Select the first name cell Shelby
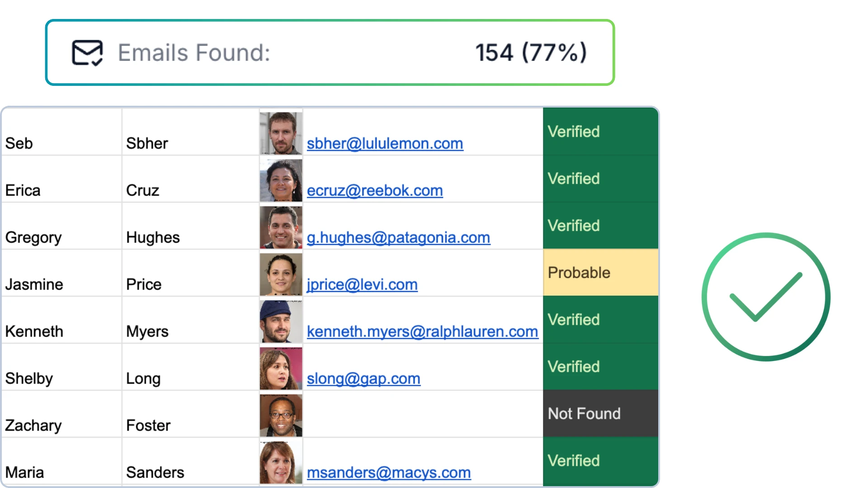 (x=61, y=366)
